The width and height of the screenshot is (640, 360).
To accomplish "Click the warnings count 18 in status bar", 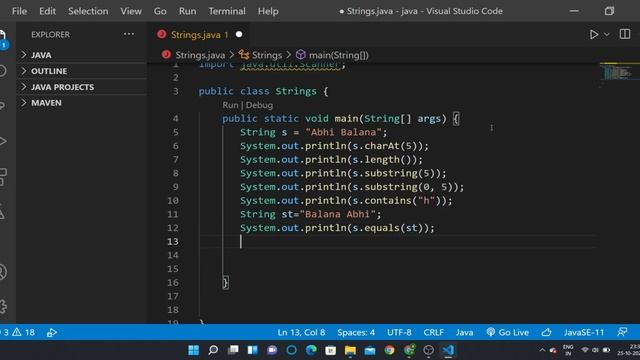I will pos(24,332).
